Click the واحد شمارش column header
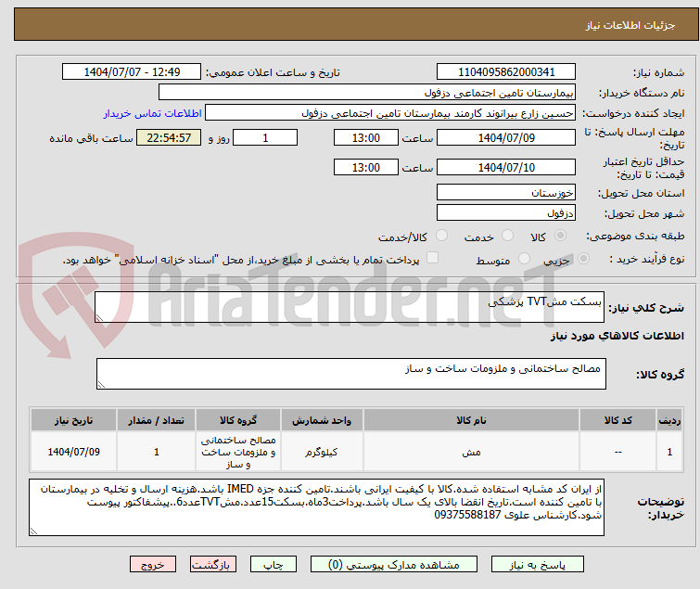The image size is (700, 589). tap(322, 420)
